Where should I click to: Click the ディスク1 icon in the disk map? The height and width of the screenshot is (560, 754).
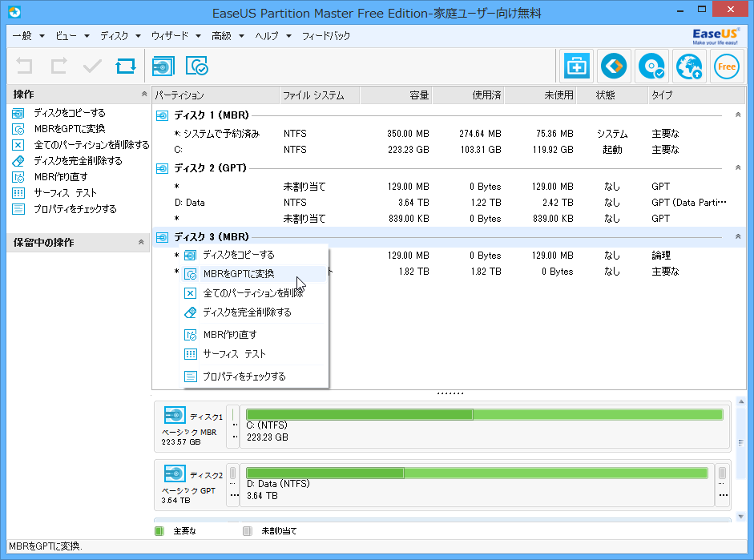click(x=174, y=415)
